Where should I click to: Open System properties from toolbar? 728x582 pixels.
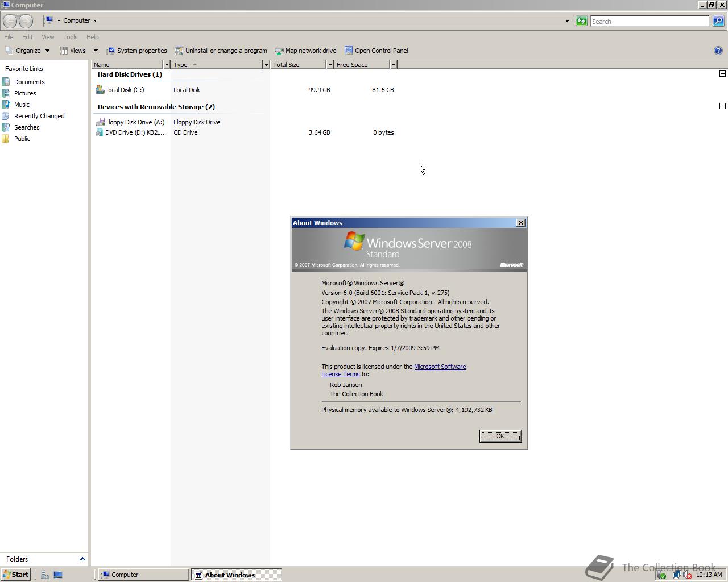pos(136,51)
